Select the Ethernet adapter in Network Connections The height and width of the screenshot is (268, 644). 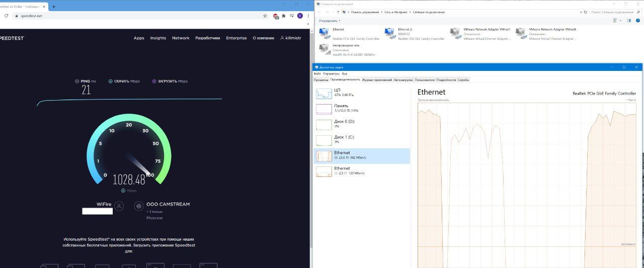tap(350, 34)
